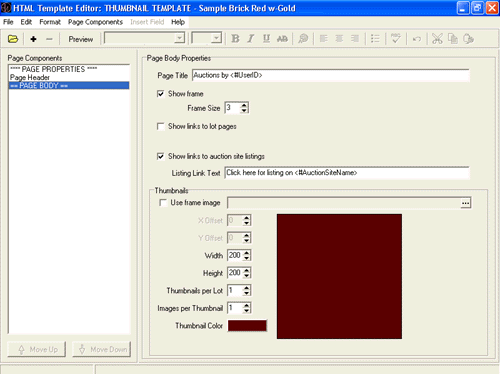Open Thumbnail Color swatch picker

tap(247, 326)
